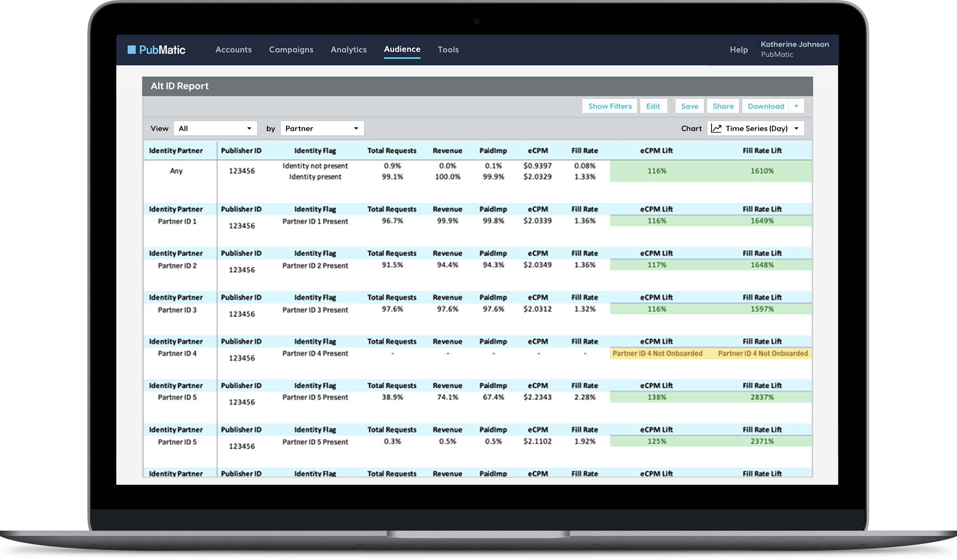Viewport: 957px width, 560px height.
Task: Go to the Campaigns section
Action: point(291,50)
